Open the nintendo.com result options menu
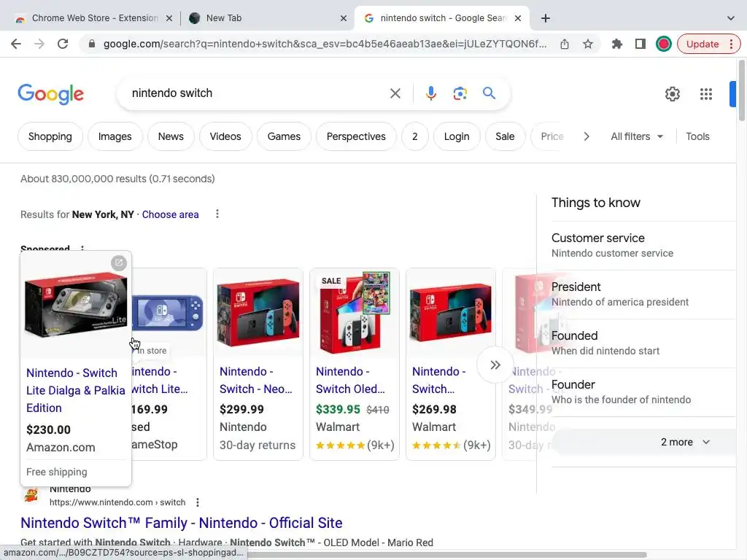Viewport: 747px width, 560px height. 197,502
